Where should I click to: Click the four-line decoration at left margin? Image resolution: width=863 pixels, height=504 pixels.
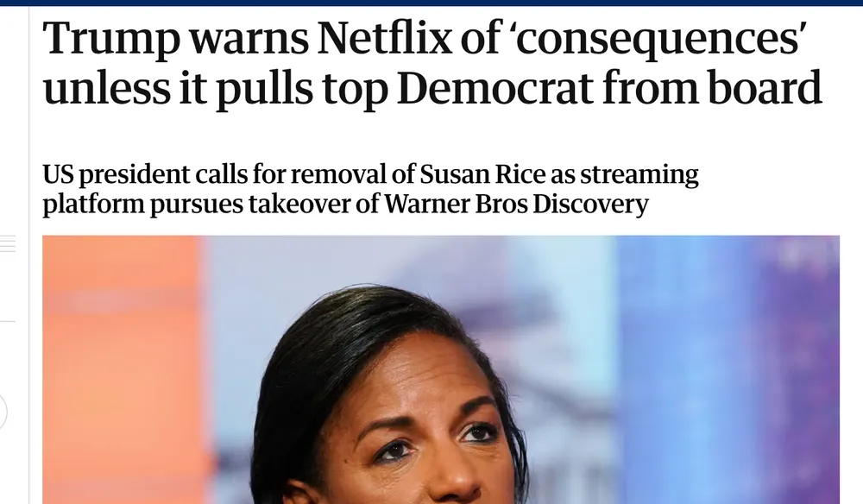click(8, 243)
